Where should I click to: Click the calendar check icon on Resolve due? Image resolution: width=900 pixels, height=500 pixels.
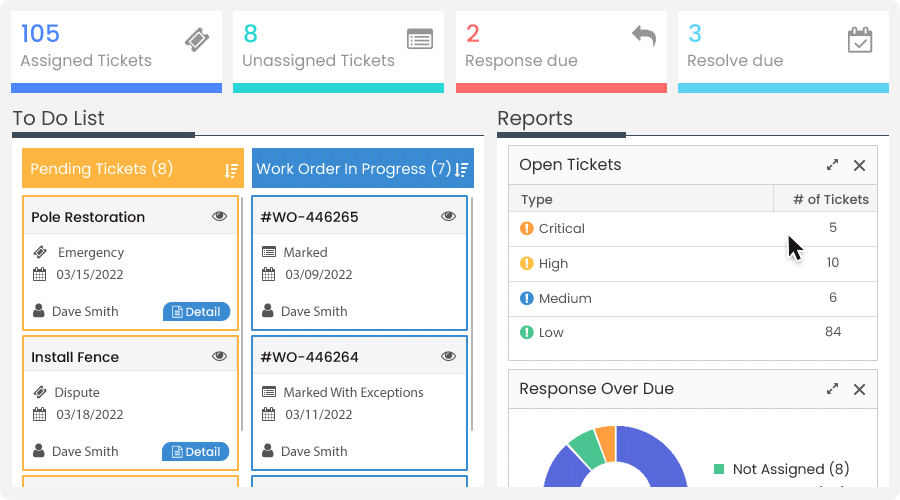[x=860, y=40]
